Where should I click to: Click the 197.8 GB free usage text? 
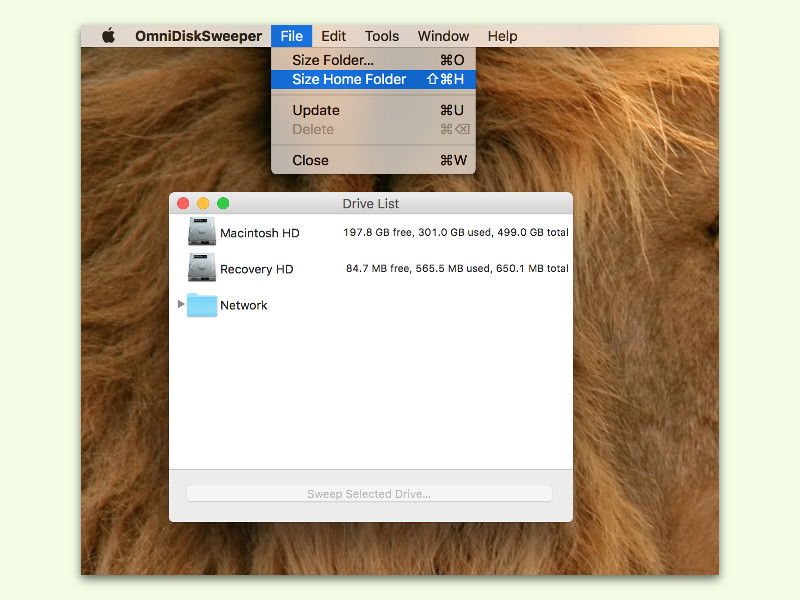[456, 233]
